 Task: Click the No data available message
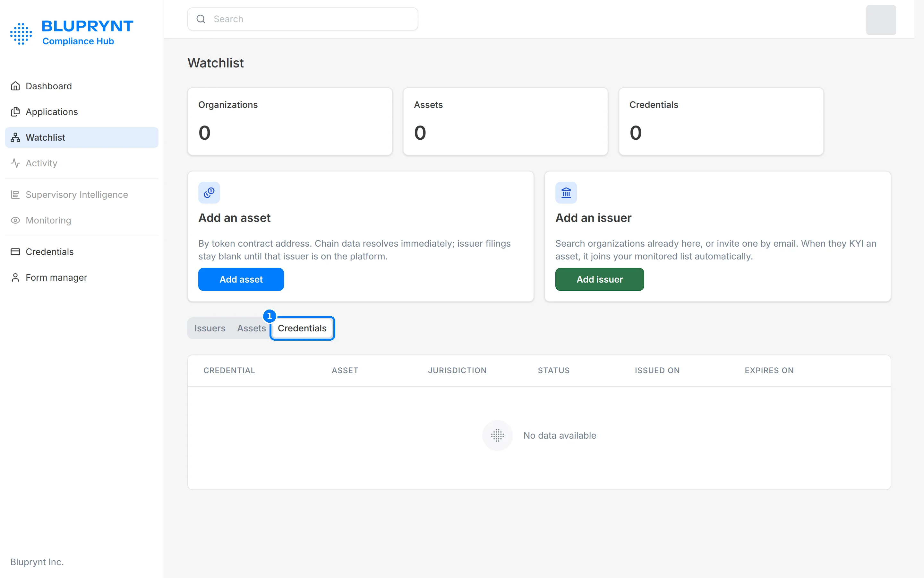tap(559, 435)
